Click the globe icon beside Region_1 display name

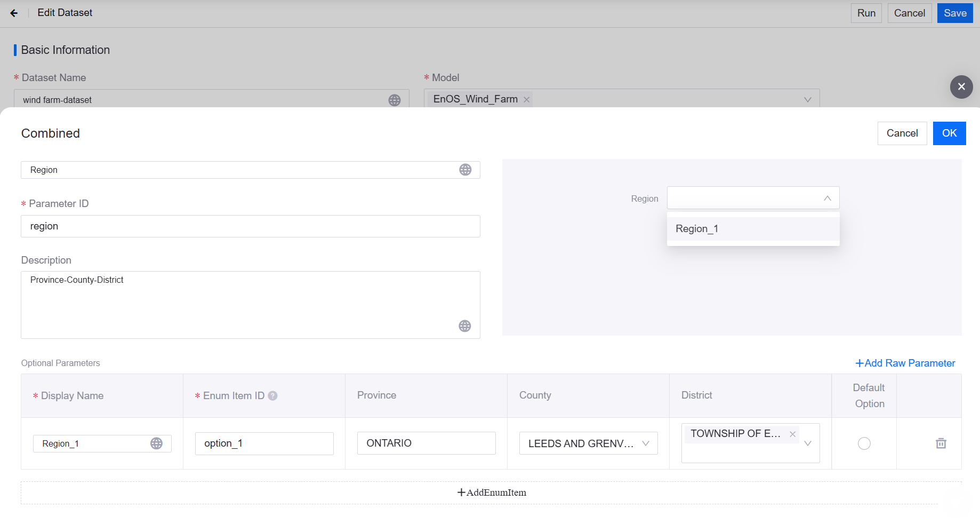(x=156, y=443)
